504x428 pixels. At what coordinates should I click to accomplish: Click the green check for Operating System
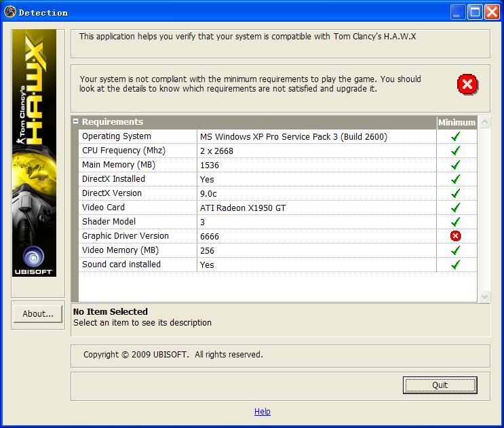pos(455,136)
